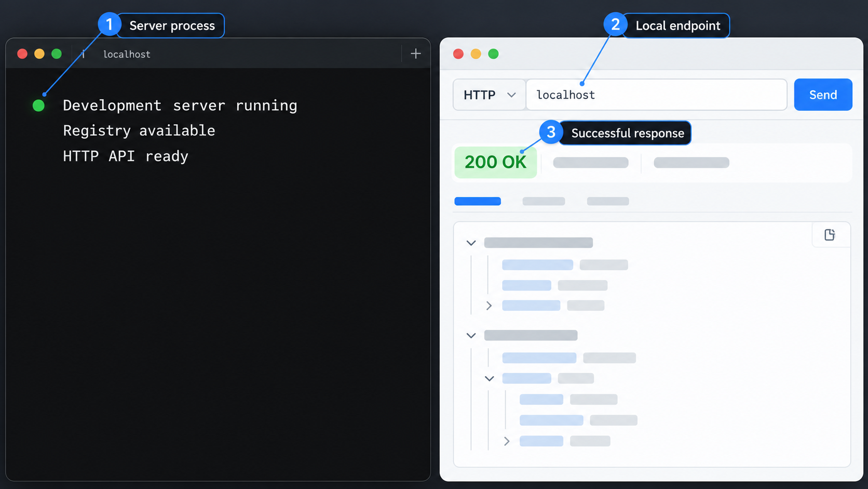Viewport: 868px width, 489px height.
Task: Minimize the HTTP client window with yellow button
Action: (476, 54)
